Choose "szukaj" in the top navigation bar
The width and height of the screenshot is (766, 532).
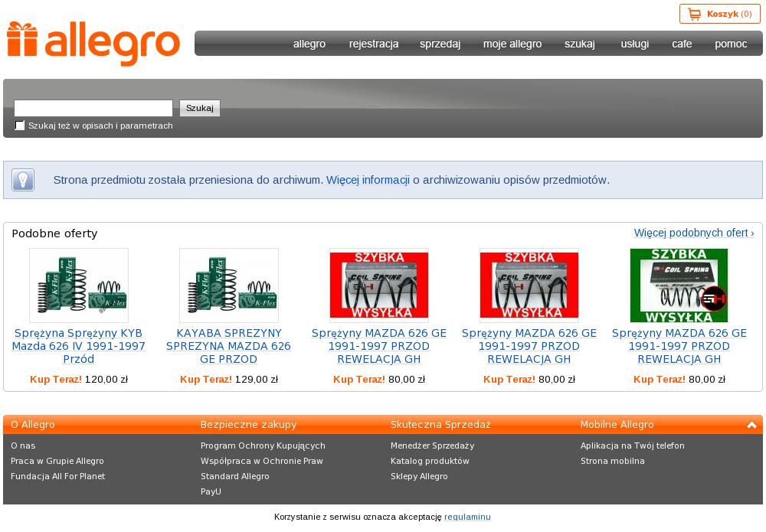point(580,44)
